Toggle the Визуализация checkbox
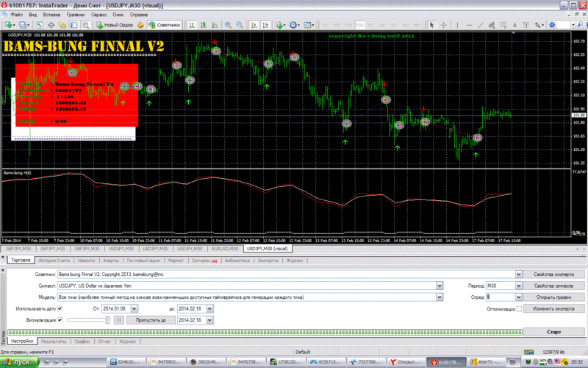Image resolution: width=588 pixels, height=368 pixels. coord(60,320)
